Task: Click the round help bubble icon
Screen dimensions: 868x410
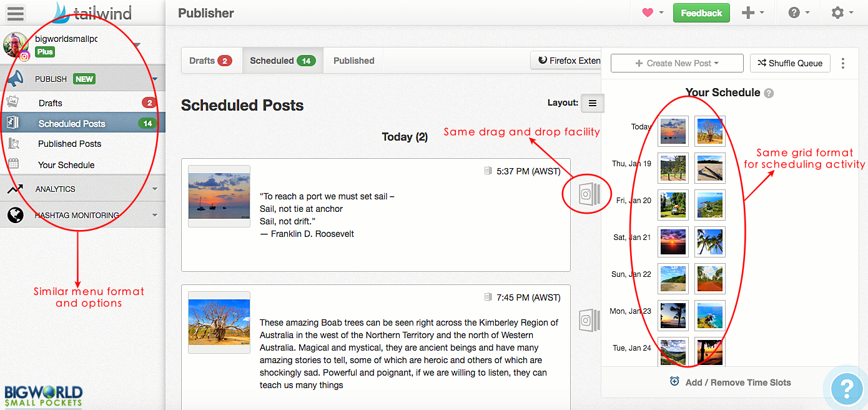Action: [846, 388]
